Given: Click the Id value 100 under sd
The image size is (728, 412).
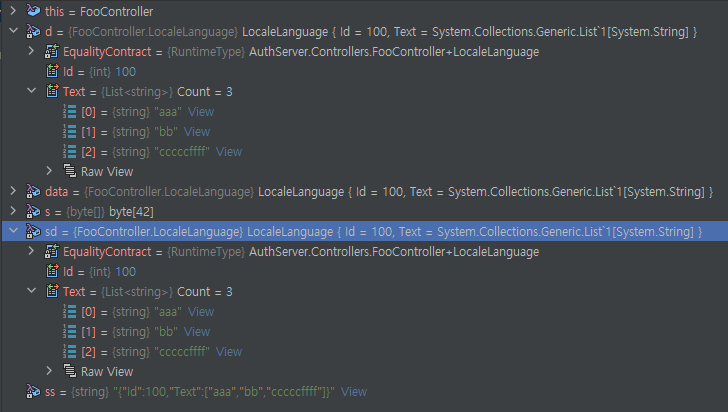Looking at the screenshot, I should pyautogui.click(x=125, y=272).
